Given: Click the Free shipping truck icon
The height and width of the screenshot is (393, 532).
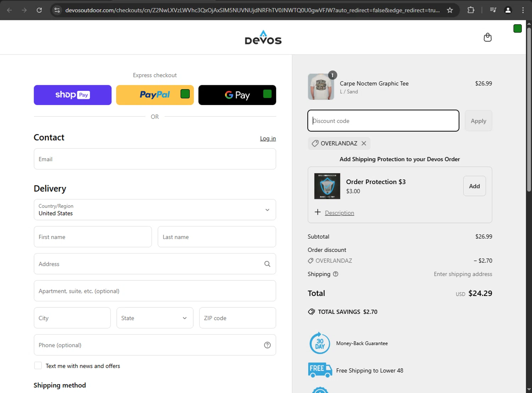Looking at the screenshot, I should 320,370.
